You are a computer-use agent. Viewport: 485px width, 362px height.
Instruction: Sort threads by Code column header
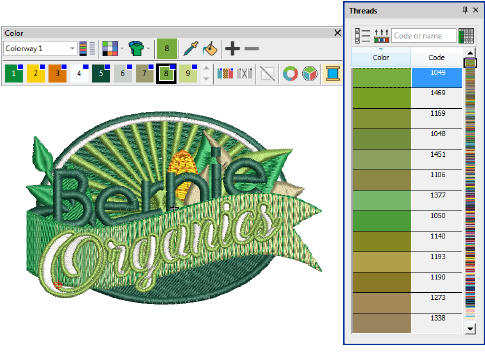tap(437, 57)
